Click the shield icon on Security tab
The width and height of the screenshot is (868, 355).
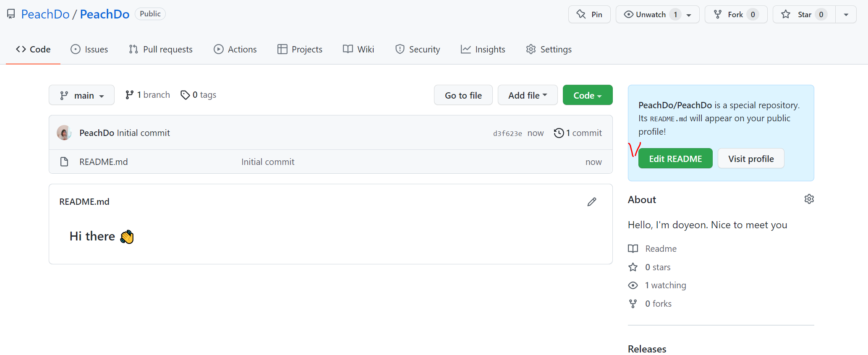pos(400,49)
